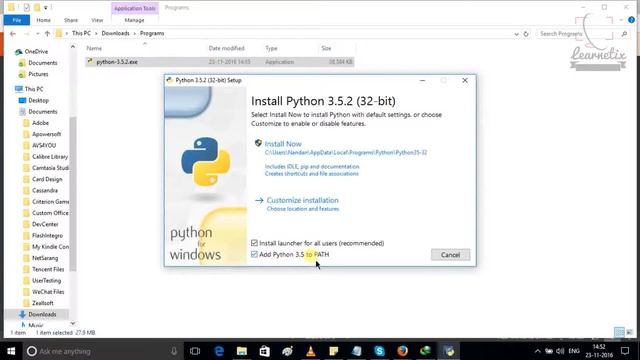Expand the address bar history dropdown
This screenshot has width=640, height=360.
pyautogui.click(x=516, y=34)
